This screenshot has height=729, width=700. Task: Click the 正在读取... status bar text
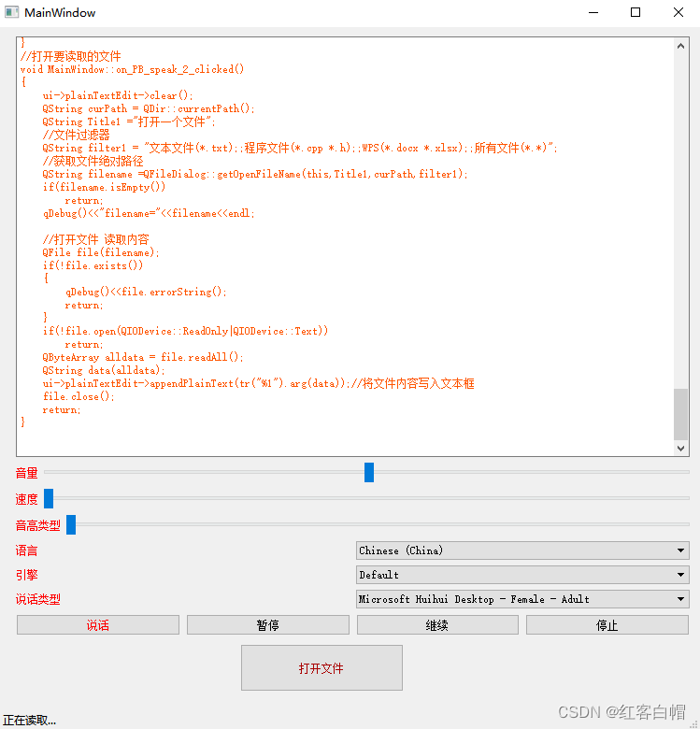[29, 721]
